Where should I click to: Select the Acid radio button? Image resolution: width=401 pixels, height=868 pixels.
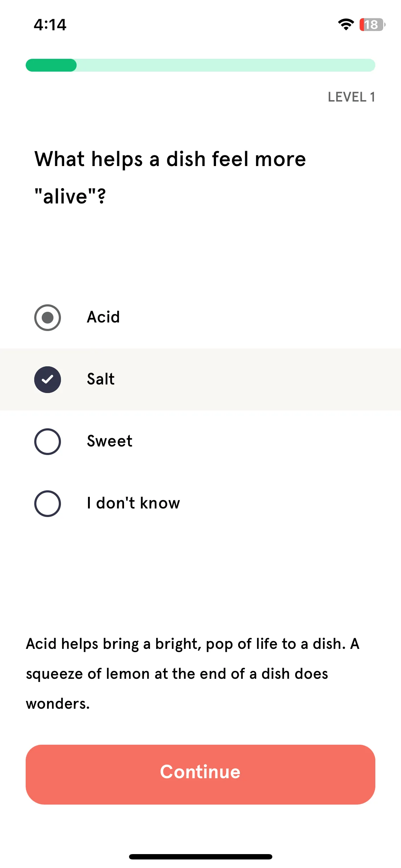click(47, 317)
